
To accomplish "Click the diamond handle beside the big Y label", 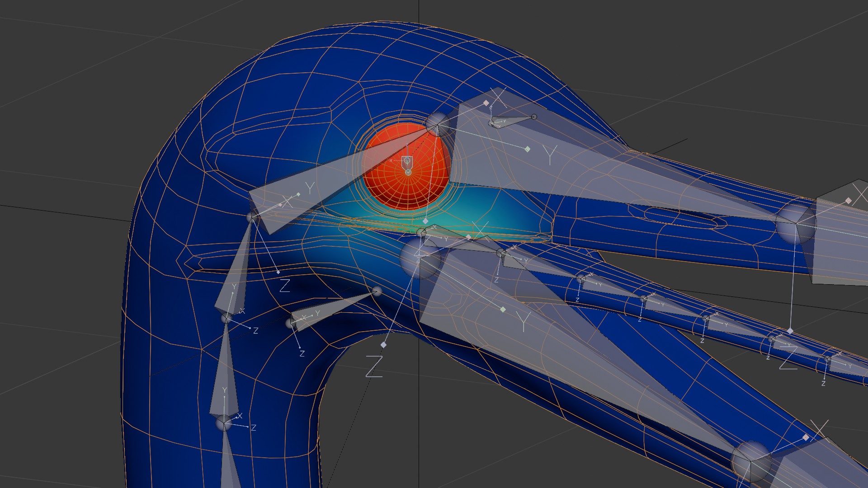I will tap(527, 149).
